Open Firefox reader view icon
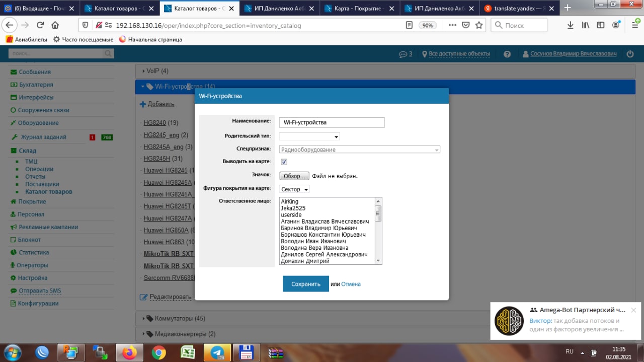The height and width of the screenshot is (362, 644). click(410, 25)
